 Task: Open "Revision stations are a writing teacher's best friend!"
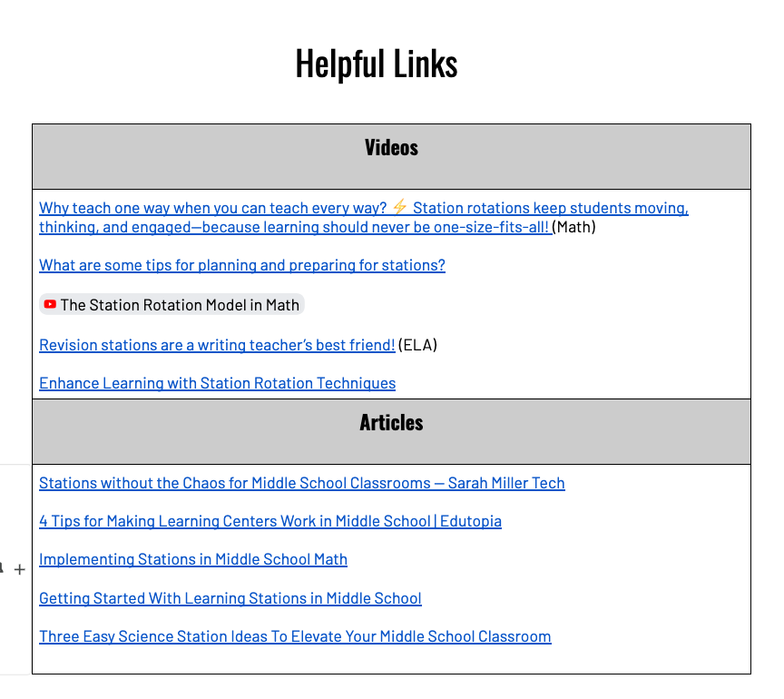(x=215, y=345)
